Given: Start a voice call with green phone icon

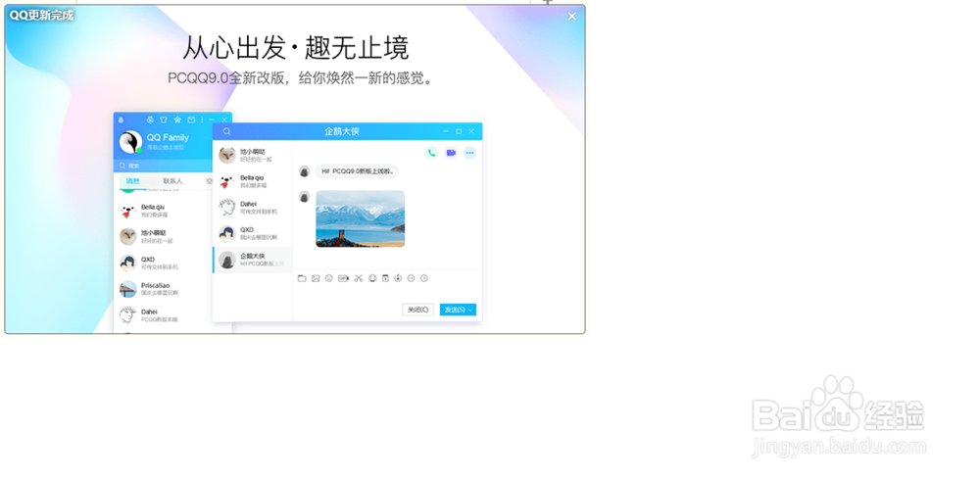Looking at the screenshot, I should [x=431, y=153].
